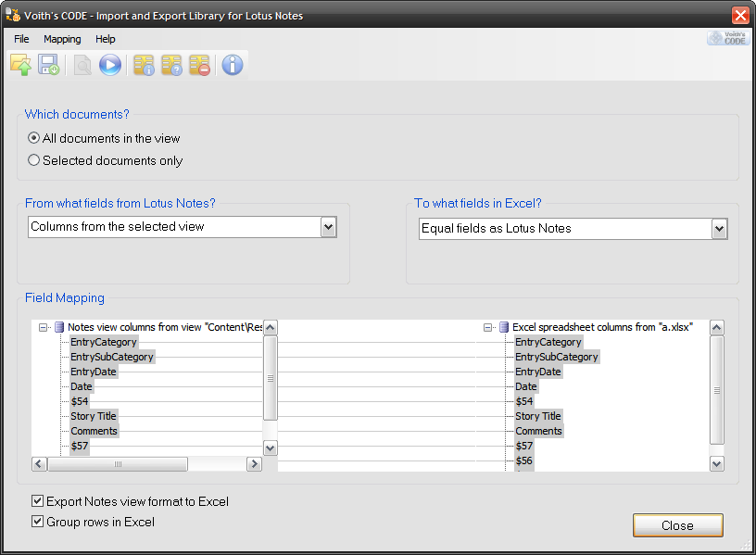The width and height of the screenshot is (756, 555).
Task: Click the mapping icon with blue info badge
Action: [x=144, y=65]
